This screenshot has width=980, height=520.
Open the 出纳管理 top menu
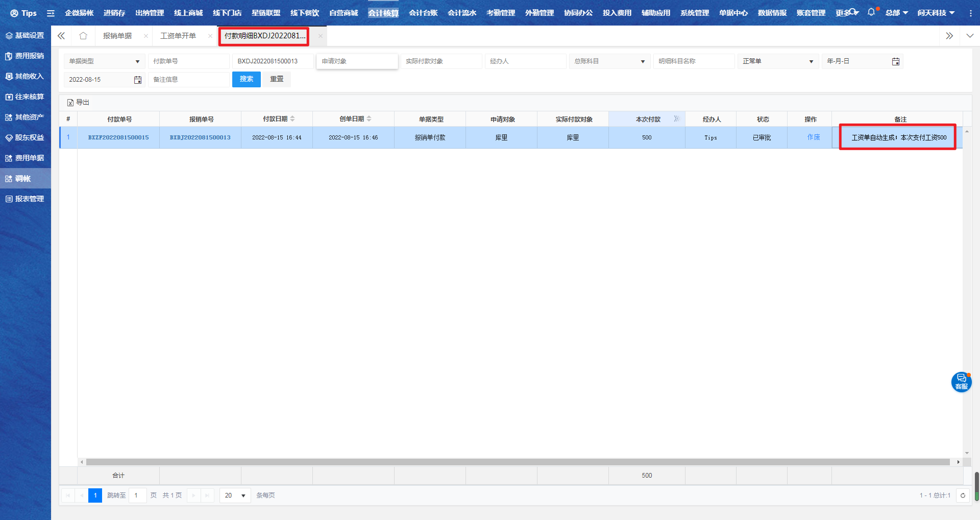tap(150, 13)
